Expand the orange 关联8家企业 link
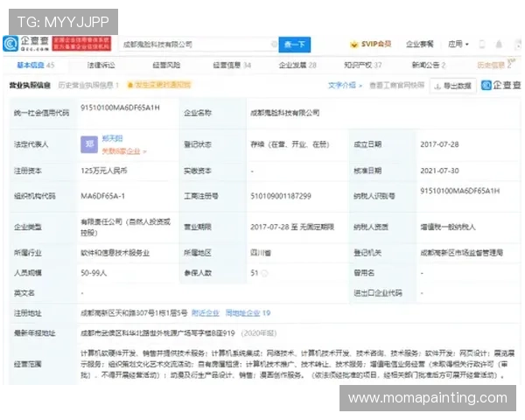The image size is (525, 420). 124,151
